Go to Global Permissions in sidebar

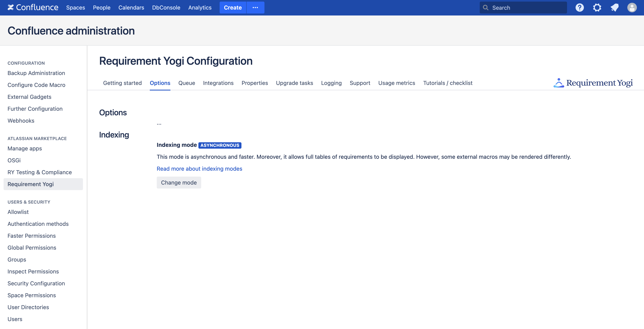coord(32,248)
